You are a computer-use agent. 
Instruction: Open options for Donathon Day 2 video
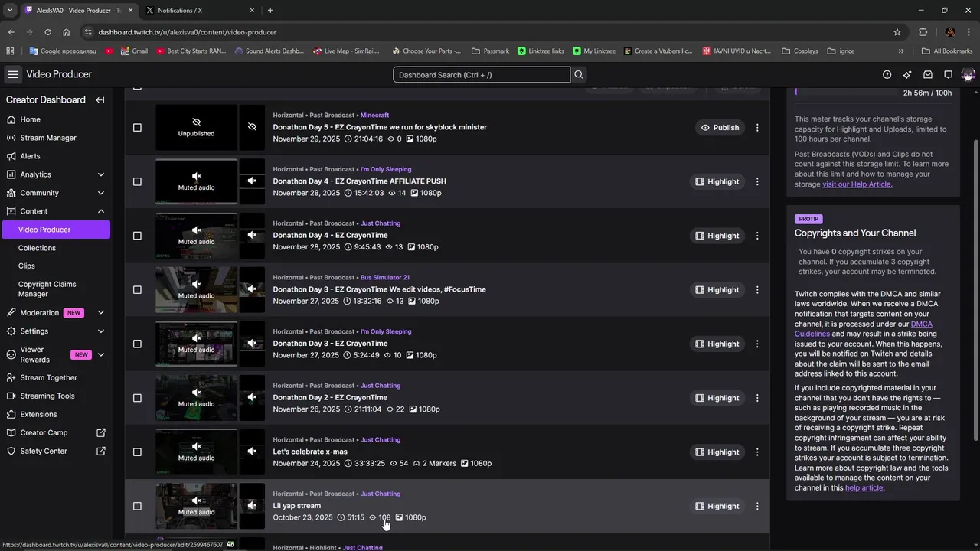click(757, 397)
